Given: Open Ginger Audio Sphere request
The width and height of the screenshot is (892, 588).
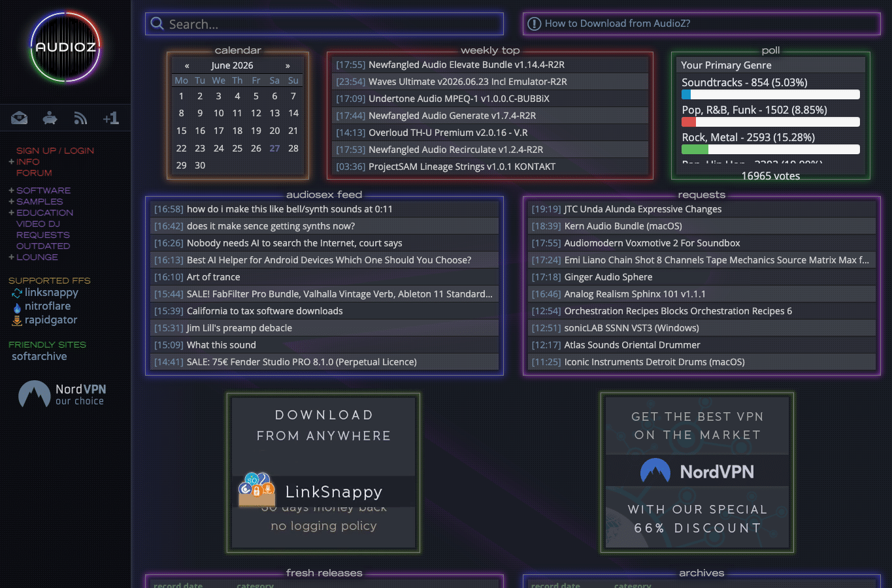Looking at the screenshot, I should click(608, 277).
